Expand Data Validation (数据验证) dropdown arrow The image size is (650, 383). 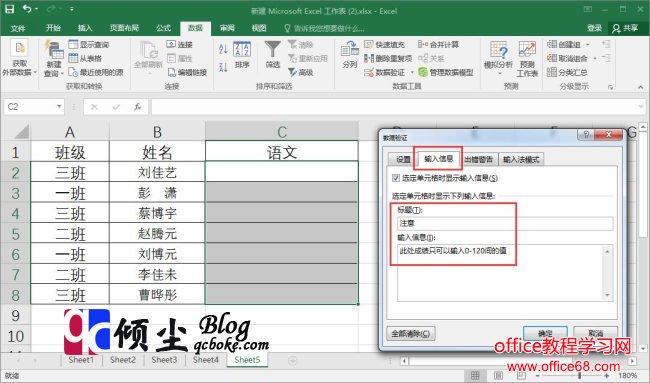412,73
